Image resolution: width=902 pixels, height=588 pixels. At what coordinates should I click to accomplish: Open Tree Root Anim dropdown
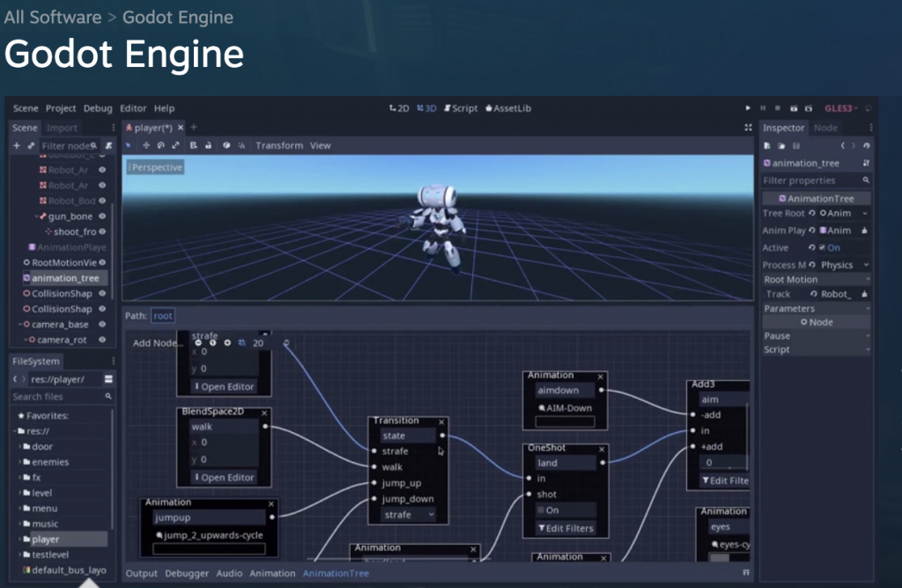[844, 213]
